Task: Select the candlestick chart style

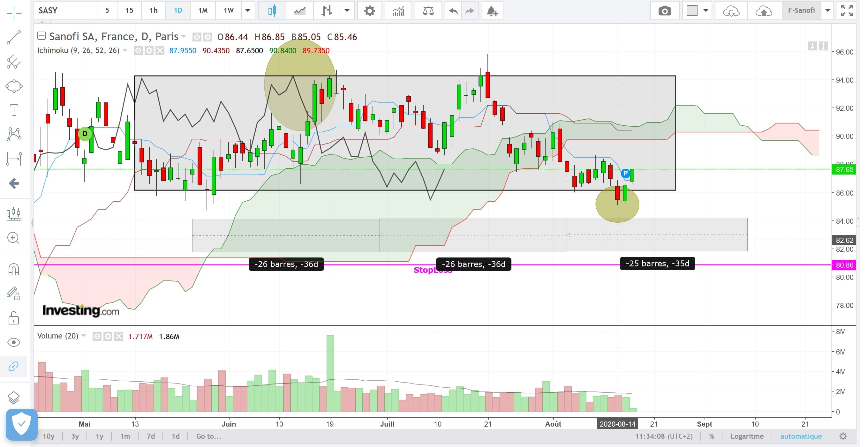Action: click(272, 11)
